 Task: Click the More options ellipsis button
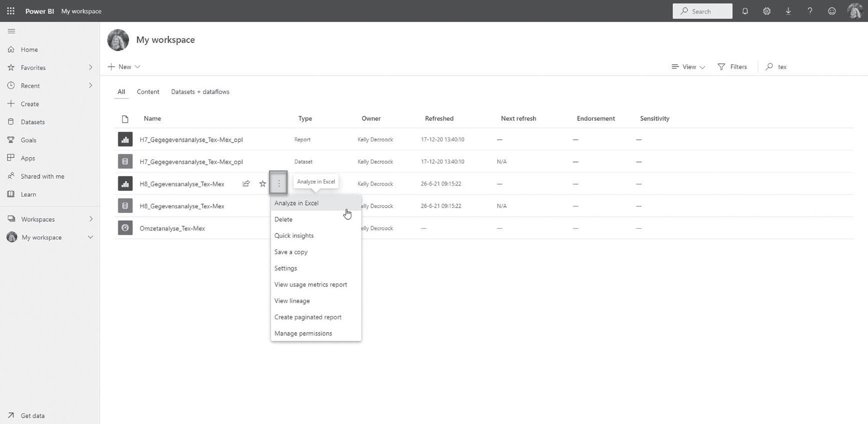coord(279,183)
